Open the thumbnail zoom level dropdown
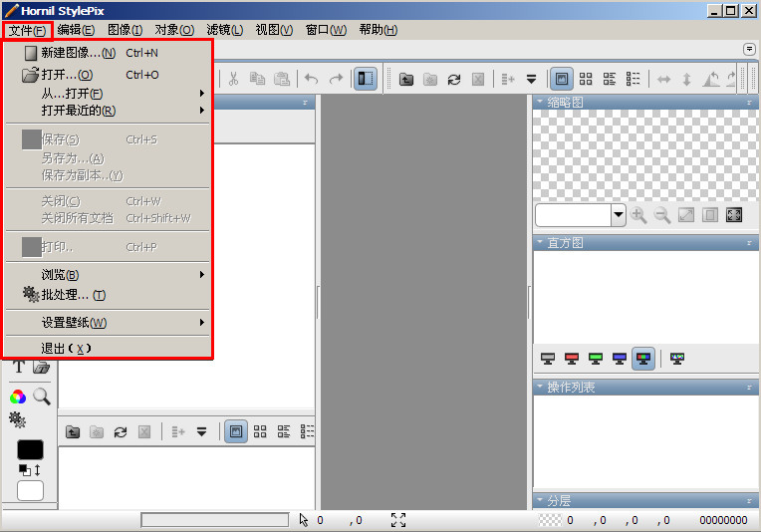Image resolution: width=761 pixels, height=532 pixels. click(x=619, y=214)
